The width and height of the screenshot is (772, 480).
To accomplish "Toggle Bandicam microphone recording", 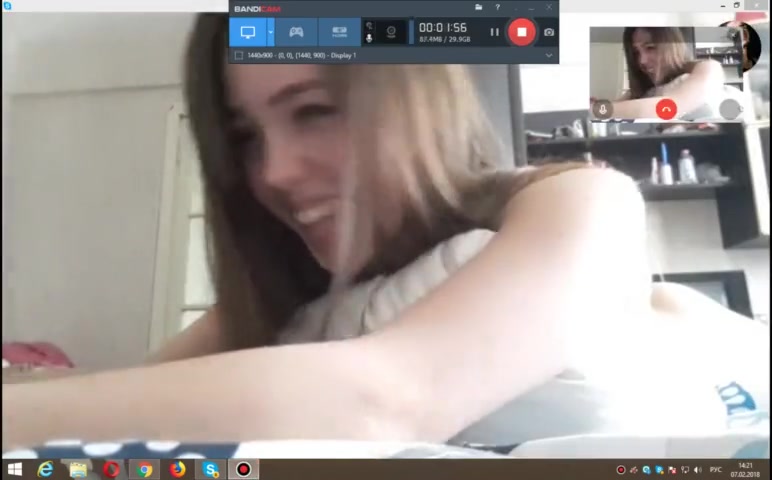I will pos(369,38).
